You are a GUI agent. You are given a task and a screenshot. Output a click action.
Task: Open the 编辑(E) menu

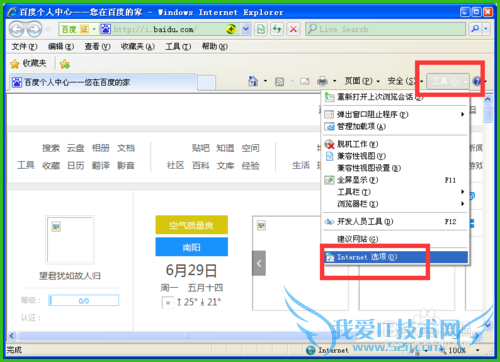(61, 47)
